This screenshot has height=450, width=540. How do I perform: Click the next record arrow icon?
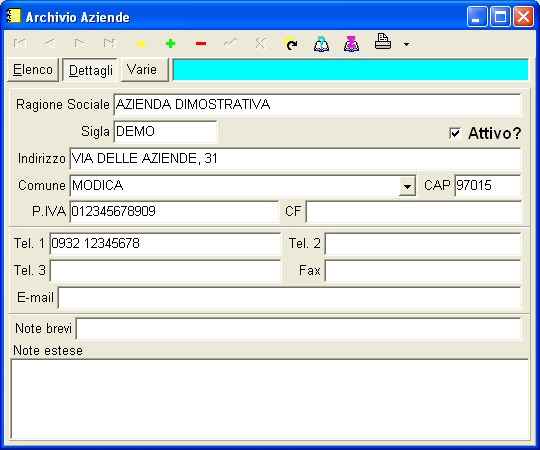tap(80, 43)
